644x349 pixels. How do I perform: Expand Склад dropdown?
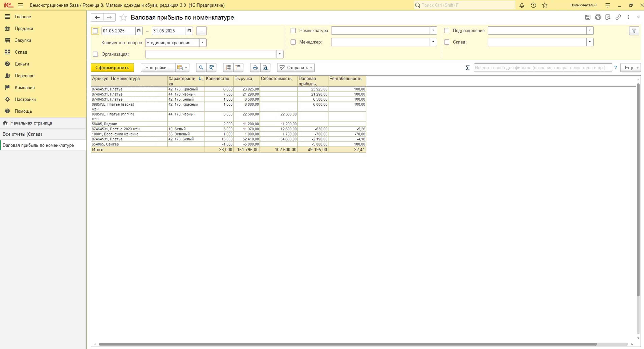click(x=590, y=42)
